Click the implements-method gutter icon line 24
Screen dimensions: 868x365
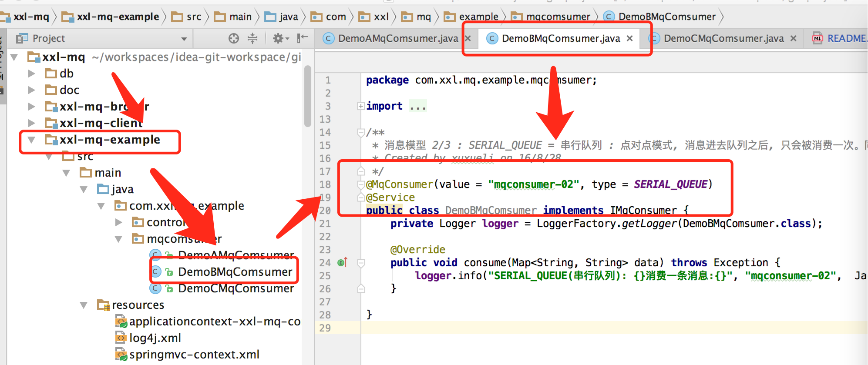pos(343,262)
